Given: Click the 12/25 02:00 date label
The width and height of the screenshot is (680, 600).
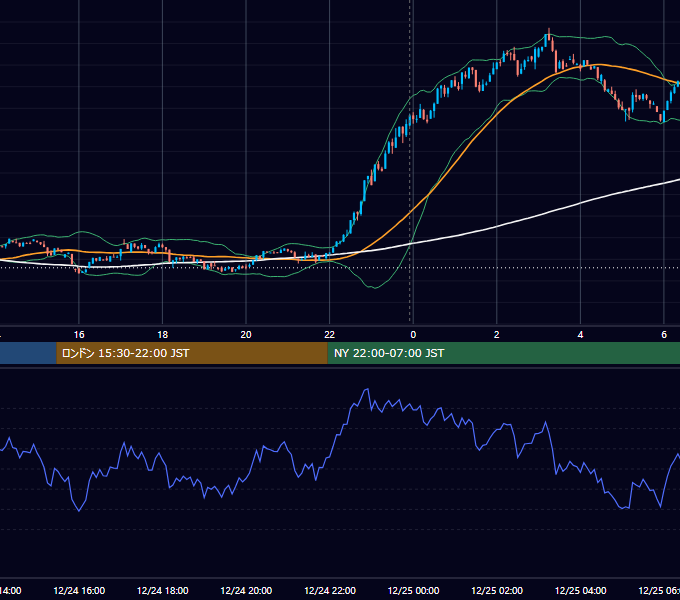Looking at the screenshot, I should coord(497,590).
